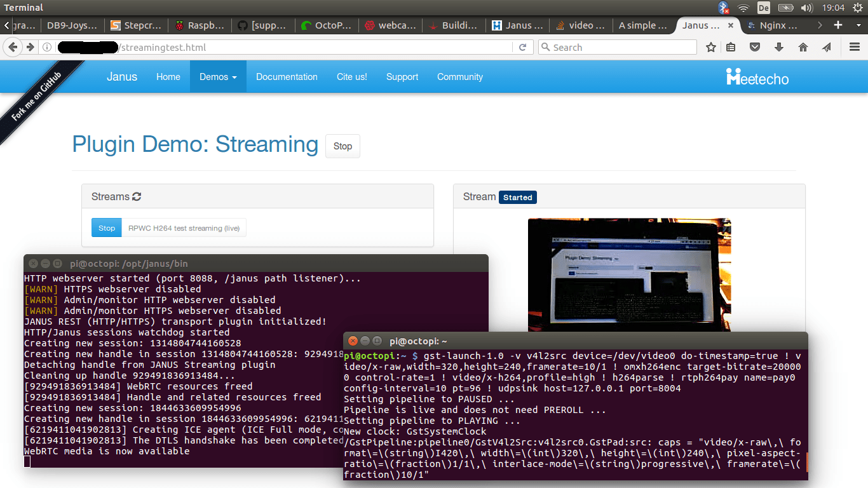Click the blue Stop button in Streams panel

point(106,228)
